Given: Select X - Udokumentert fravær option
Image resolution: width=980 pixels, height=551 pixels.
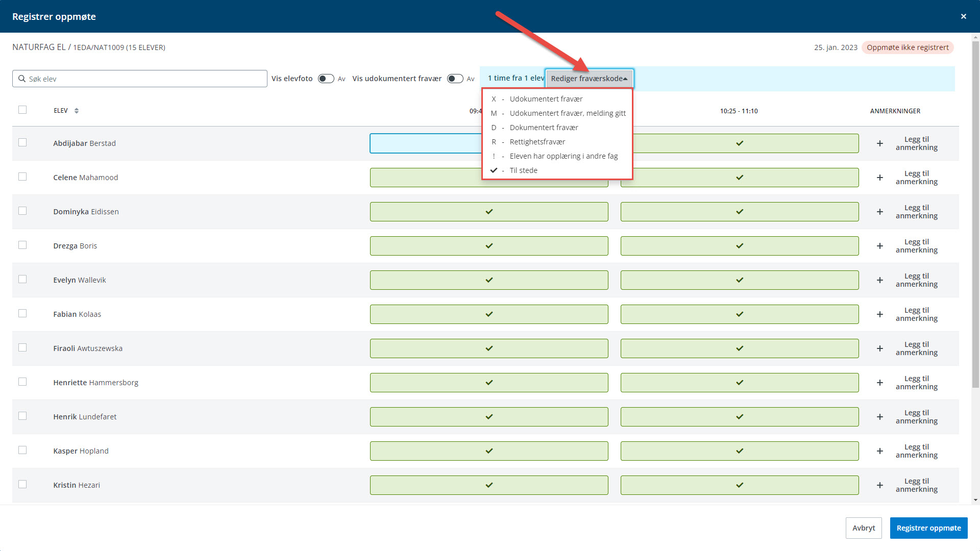Looking at the screenshot, I should [x=557, y=99].
